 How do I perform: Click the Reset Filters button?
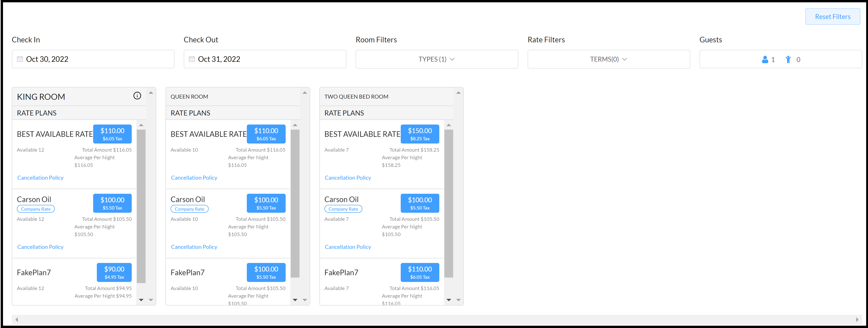[833, 16]
